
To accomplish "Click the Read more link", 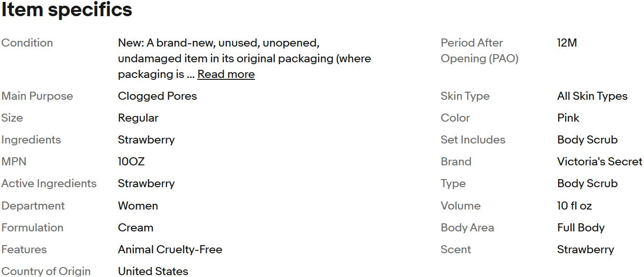I will coord(226,75).
